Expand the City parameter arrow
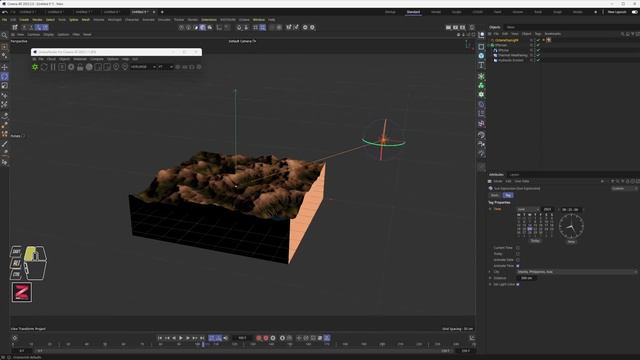Viewport: 640px width, 360px height. 490,272
